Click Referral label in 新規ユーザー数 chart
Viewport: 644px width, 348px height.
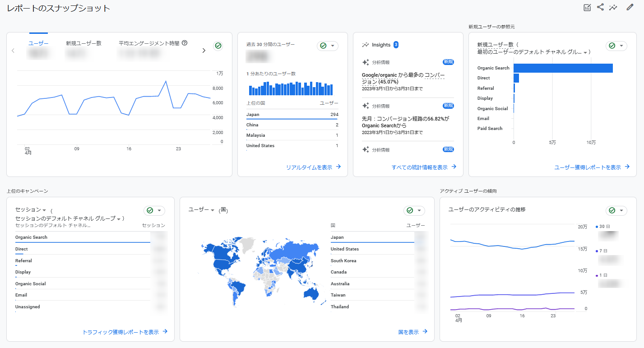[486, 88]
